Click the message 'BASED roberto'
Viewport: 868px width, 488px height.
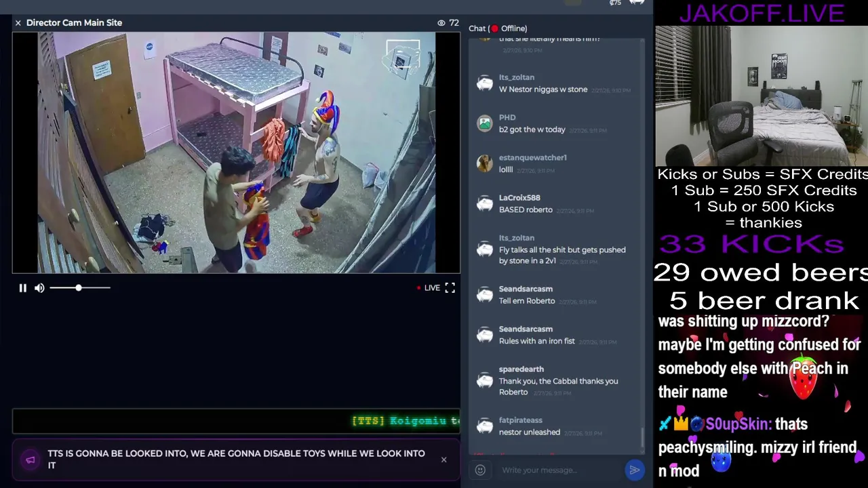pyautogui.click(x=526, y=210)
